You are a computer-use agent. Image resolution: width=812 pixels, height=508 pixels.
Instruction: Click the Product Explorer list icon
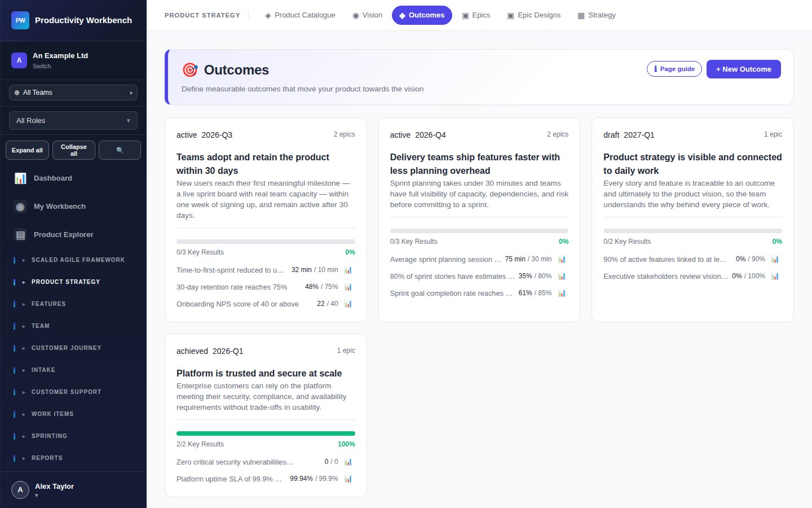click(x=20, y=235)
